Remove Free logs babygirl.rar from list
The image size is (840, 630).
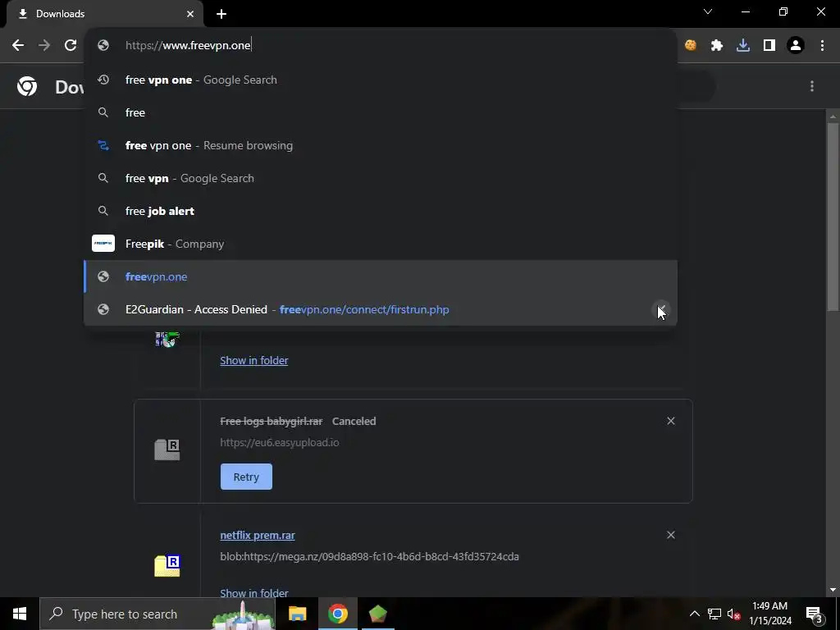coord(671,421)
